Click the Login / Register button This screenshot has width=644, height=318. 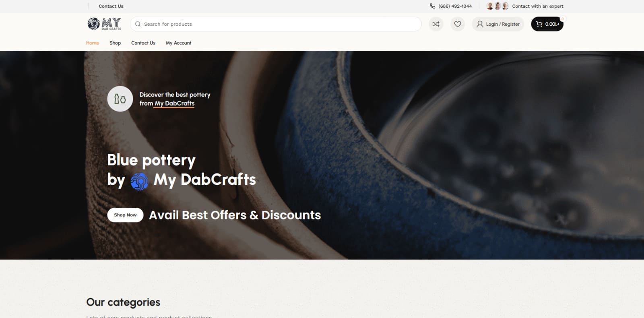pyautogui.click(x=498, y=24)
